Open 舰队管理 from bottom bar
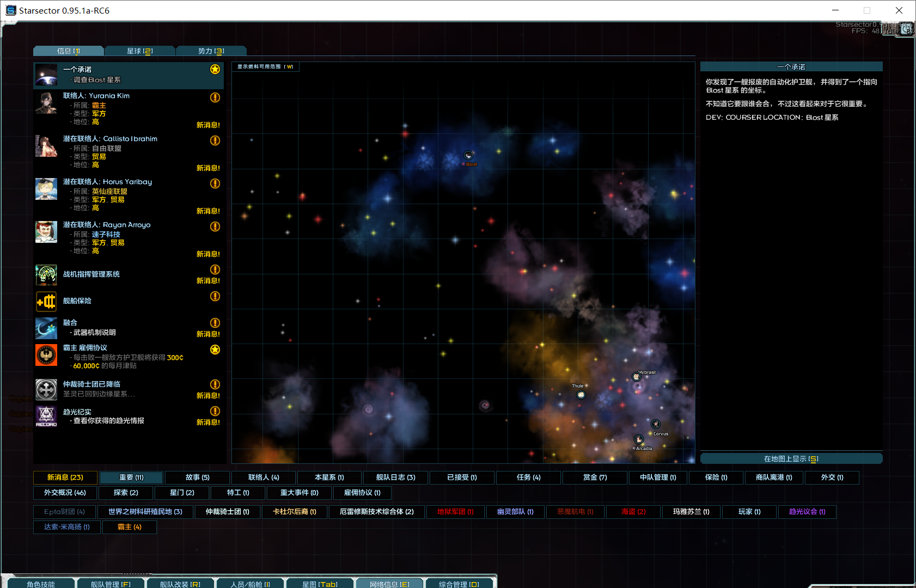Screen dimensions: 916x588 (x=111, y=584)
